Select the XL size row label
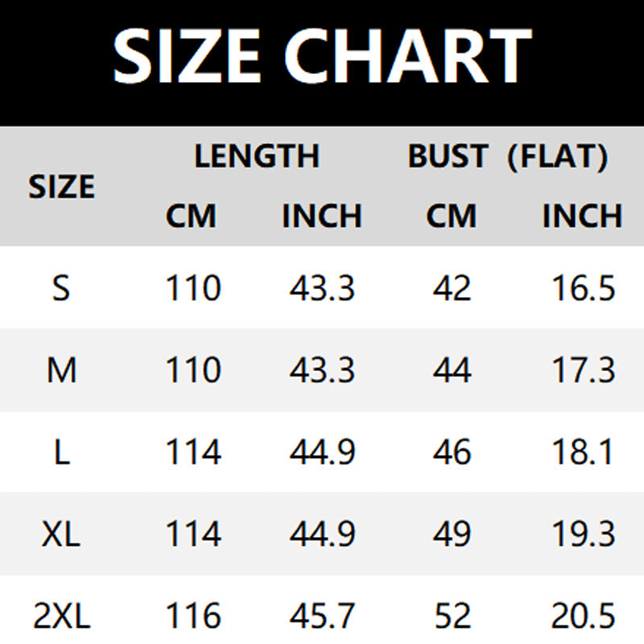The width and height of the screenshot is (644, 644). click(61, 535)
